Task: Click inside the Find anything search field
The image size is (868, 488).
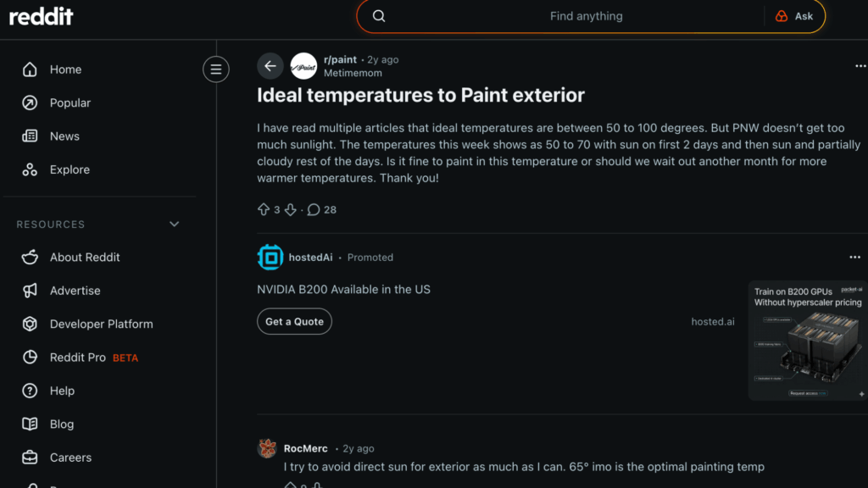Action: coord(586,15)
